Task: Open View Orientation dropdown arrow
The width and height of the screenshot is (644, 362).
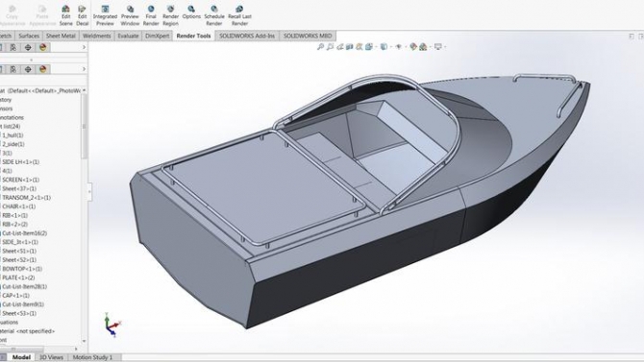Action: [x=376, y=47]
